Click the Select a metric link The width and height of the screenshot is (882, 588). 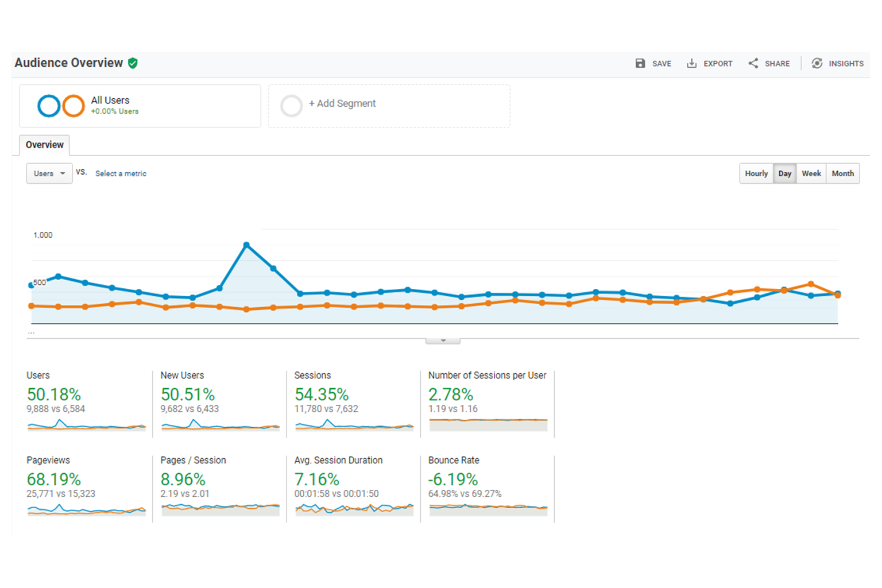coord(121,173)
